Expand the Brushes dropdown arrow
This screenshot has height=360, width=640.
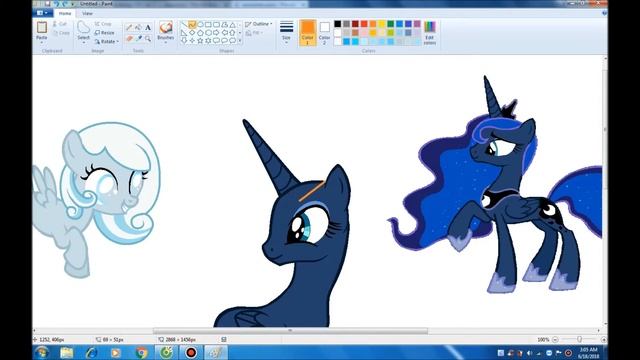pos(166,41)
